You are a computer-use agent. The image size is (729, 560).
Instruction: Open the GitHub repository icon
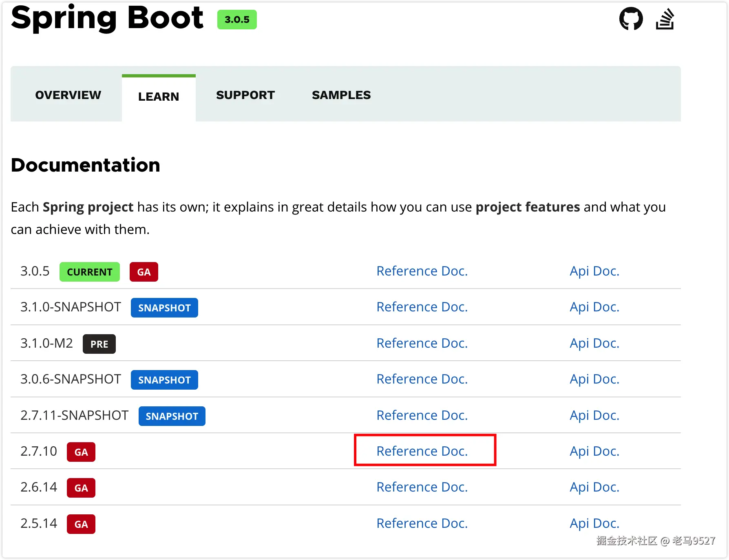[x=631, y=19]
